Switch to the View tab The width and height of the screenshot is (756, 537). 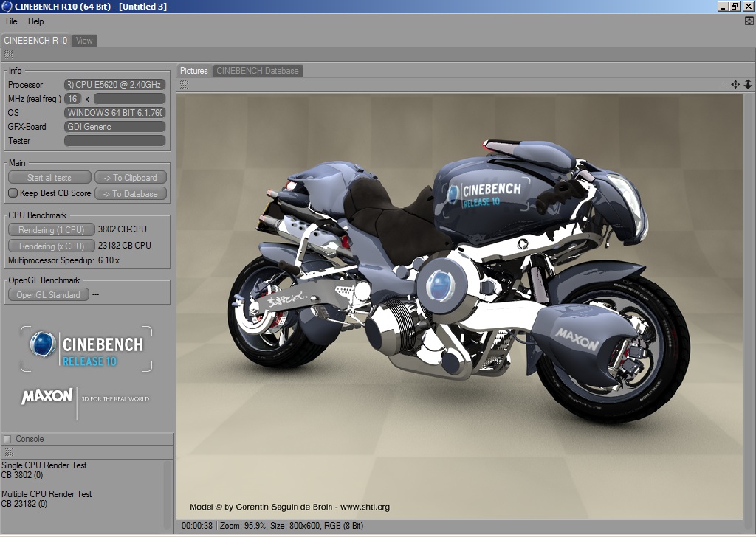tap(84, 41)
